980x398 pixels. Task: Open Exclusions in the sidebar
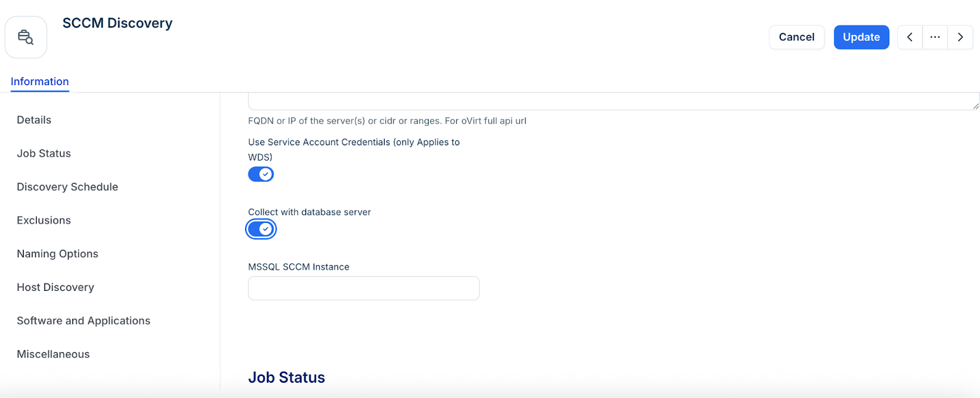[x=44, y=220]
